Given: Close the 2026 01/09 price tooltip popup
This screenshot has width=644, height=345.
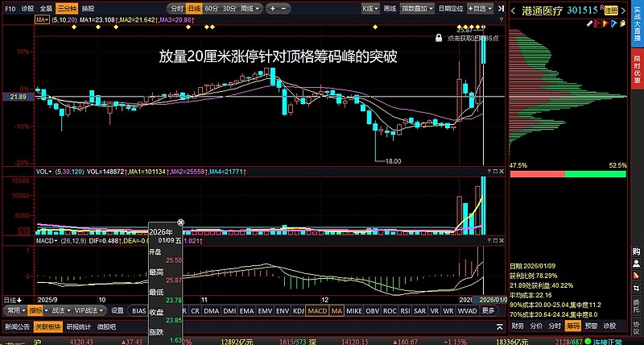Looking at the screenshot, I should click(x=180, y=222).
